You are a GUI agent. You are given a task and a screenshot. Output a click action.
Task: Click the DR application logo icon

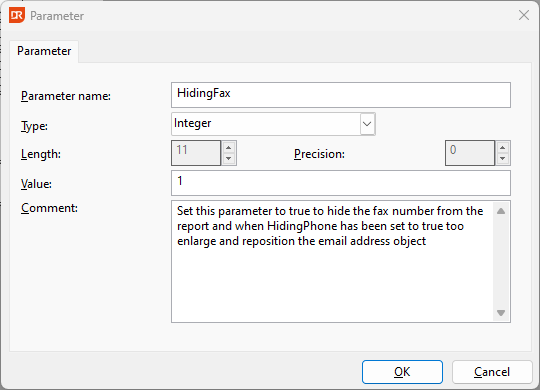click(x=17, y=16)
